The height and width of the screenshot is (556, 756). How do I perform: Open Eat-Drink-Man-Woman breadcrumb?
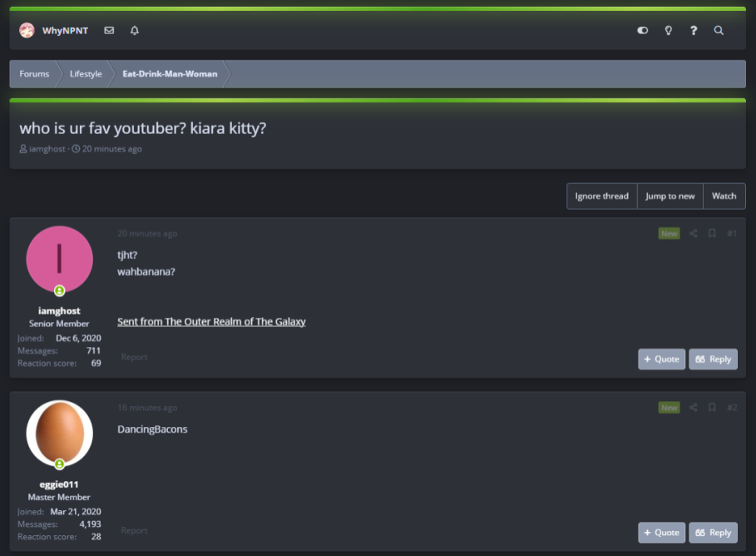(170, 74)
